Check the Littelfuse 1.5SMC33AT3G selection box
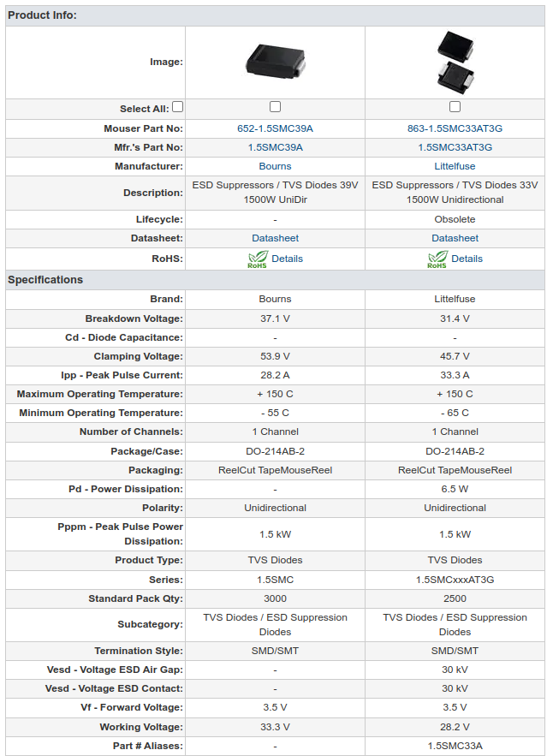This screenshot has width=547, height=756. coord(455,107)
